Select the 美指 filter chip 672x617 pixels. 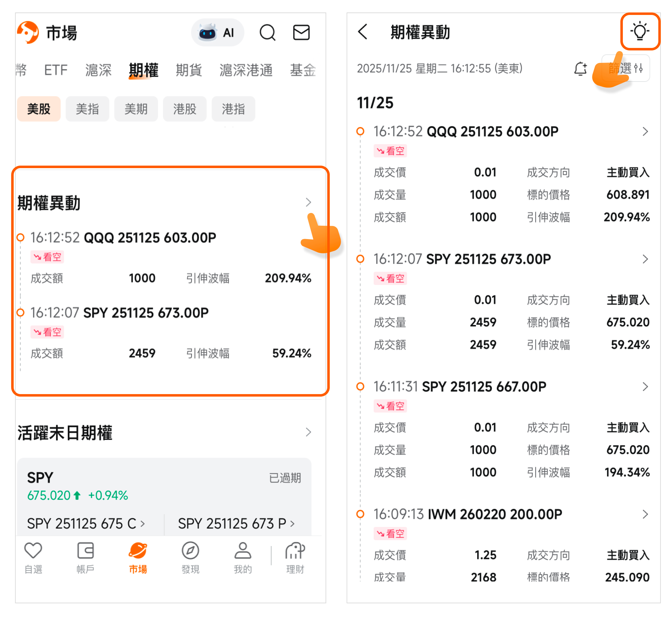pos(87,109)
